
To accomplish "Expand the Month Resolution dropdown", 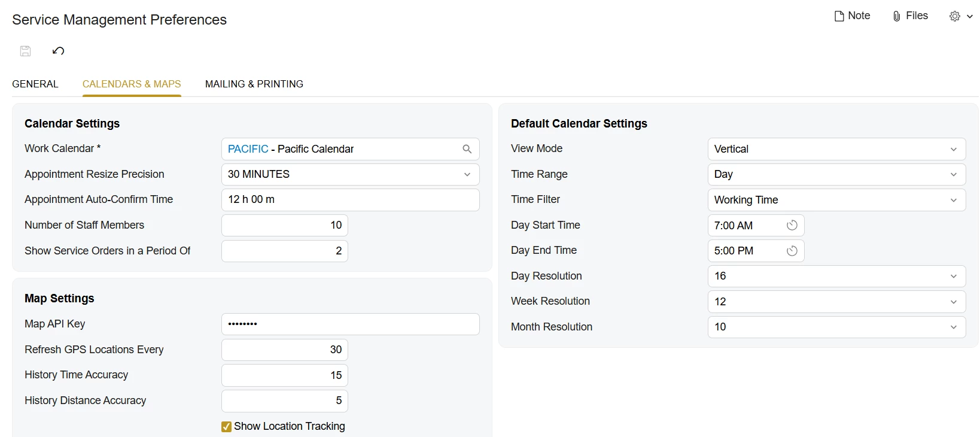I will click(954, 327).
